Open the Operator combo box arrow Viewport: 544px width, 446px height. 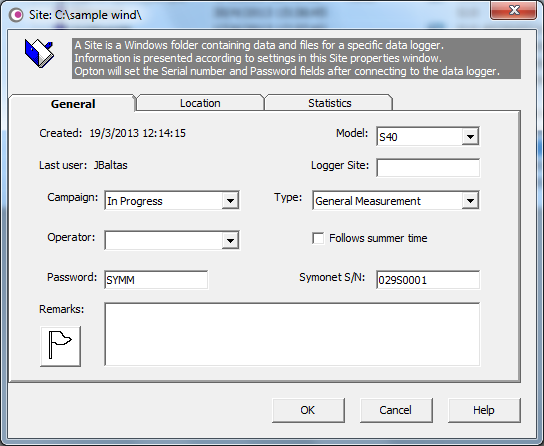coord(230,240)
